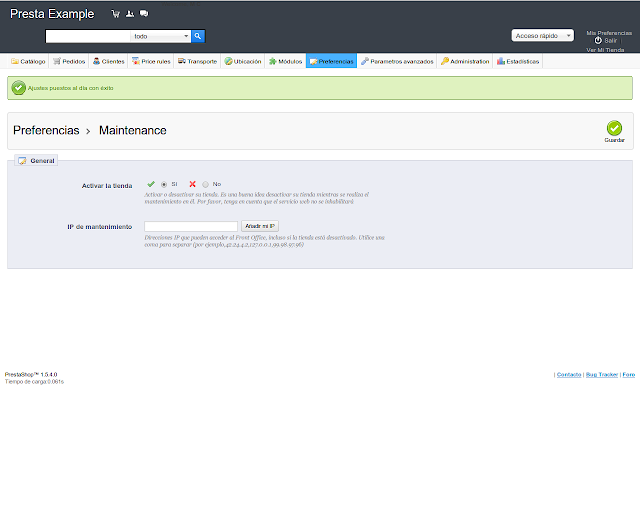The image size is (640, 512).
Task: Open the Administration menu label
Action: click(469, 62)
